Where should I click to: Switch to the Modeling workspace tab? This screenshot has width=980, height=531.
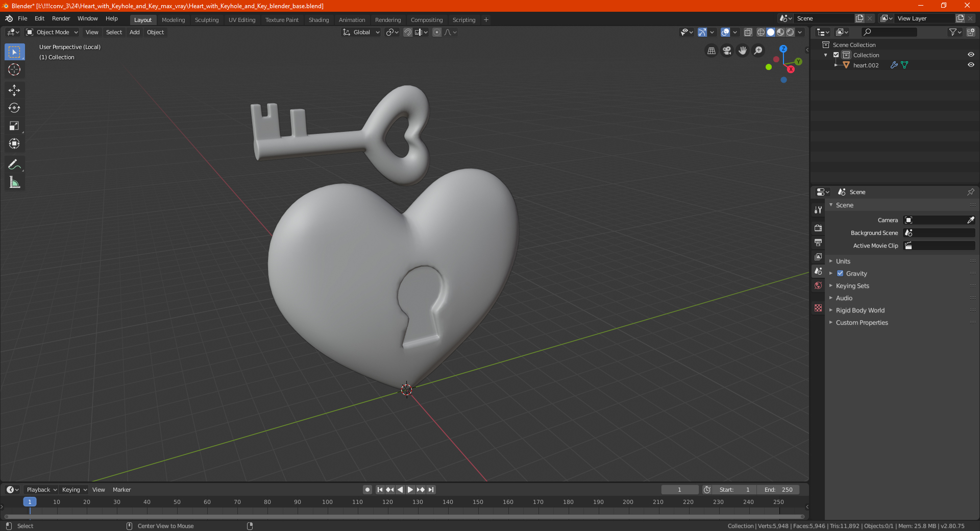[x=173, y=20]
